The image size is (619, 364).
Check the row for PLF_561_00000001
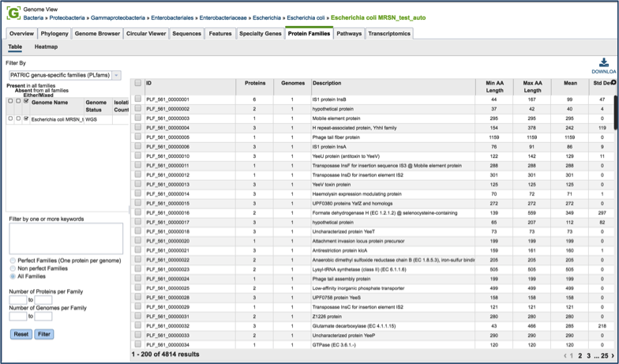tap(137, 99)
